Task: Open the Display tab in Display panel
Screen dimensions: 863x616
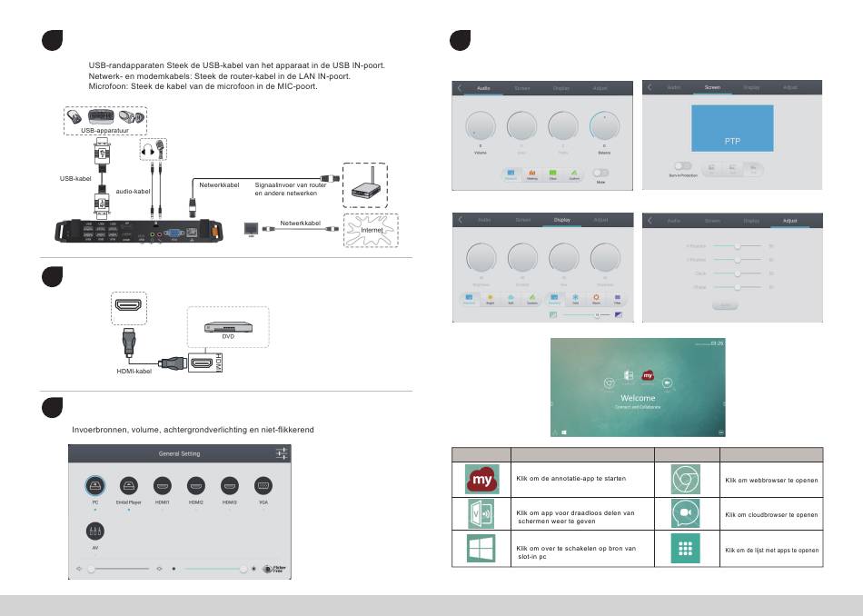Action: click(562, 220)
